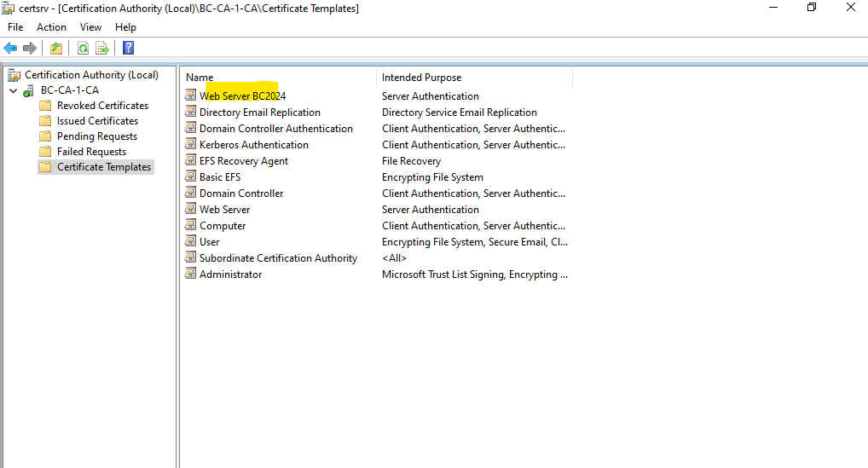Select the Basic EFS template name

coord(220,177)
